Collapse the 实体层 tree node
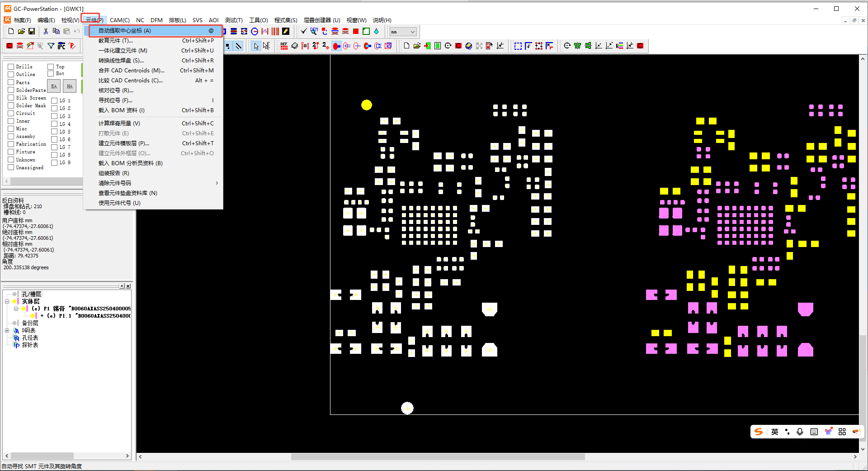 [7, 301]
